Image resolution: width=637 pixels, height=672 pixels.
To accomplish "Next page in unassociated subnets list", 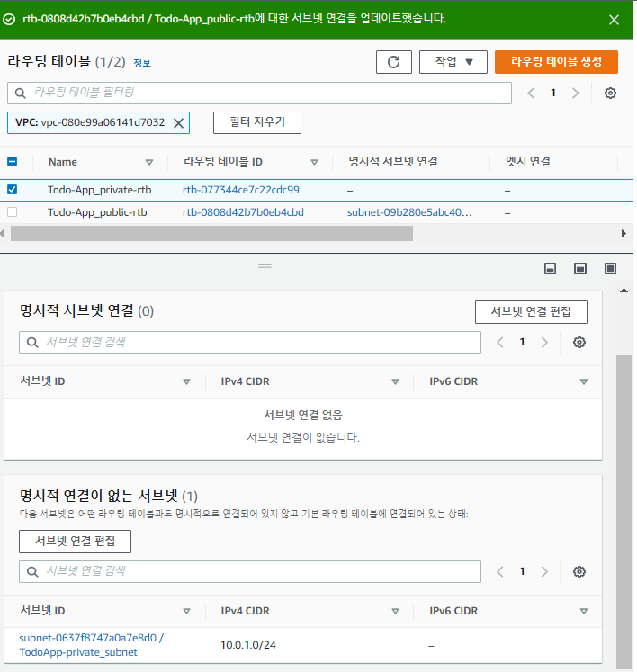I will coord(545,572).
